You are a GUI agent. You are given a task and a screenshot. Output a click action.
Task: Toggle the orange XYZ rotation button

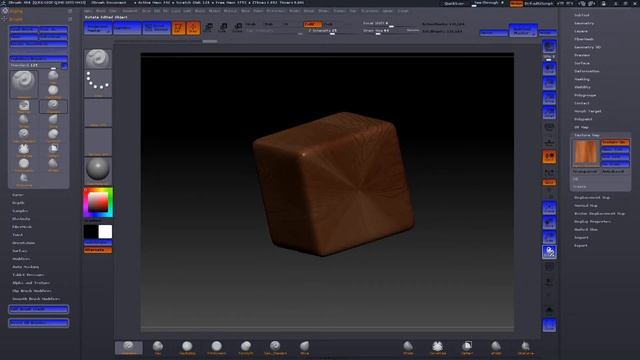(x=549, y=182)
